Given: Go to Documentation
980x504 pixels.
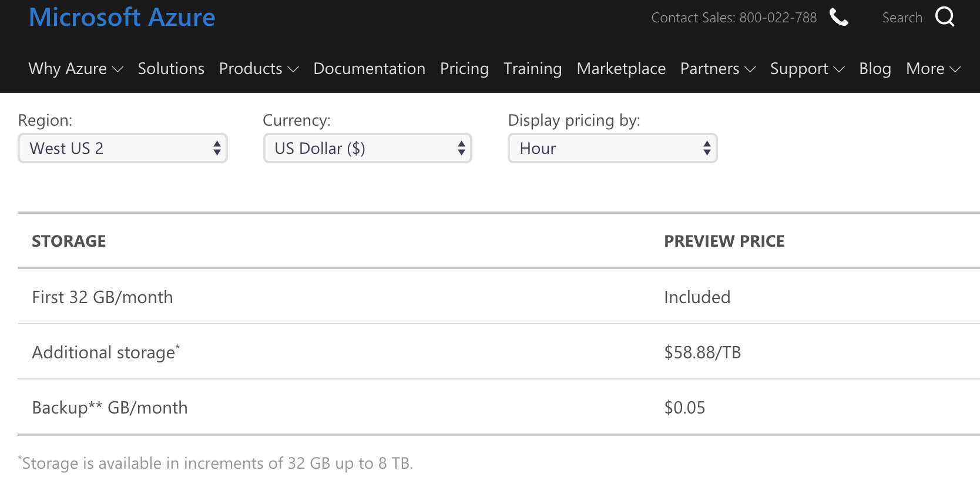Looking at the screenshot, I should 369,69.
